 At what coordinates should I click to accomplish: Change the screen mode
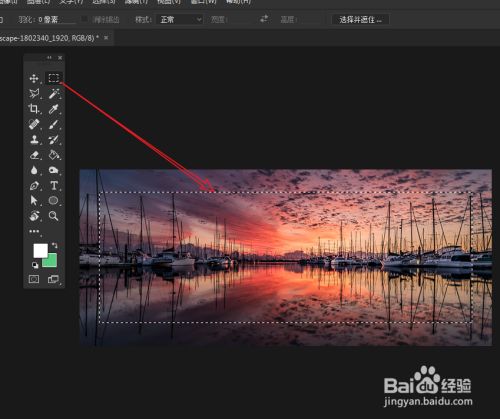click(x=53, y=279)
